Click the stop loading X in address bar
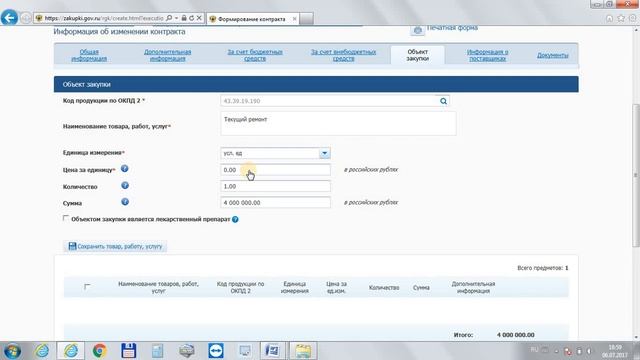The height and width of the screenshot is (360, 640). click(x=199, y=18)
